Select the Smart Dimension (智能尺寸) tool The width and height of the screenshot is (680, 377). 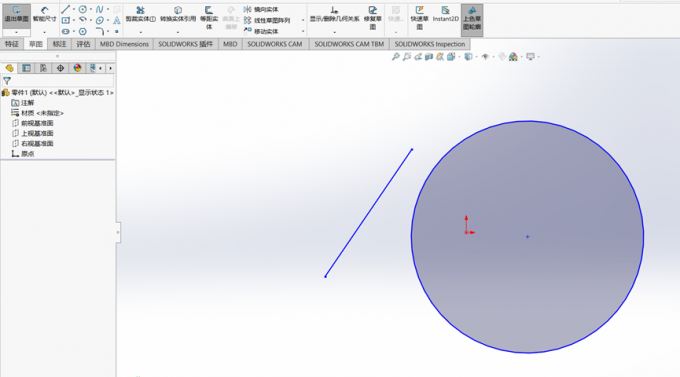coord(44,14)
